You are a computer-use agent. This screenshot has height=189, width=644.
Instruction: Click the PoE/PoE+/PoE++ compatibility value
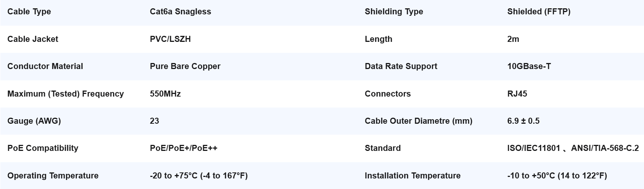point(184,148)
